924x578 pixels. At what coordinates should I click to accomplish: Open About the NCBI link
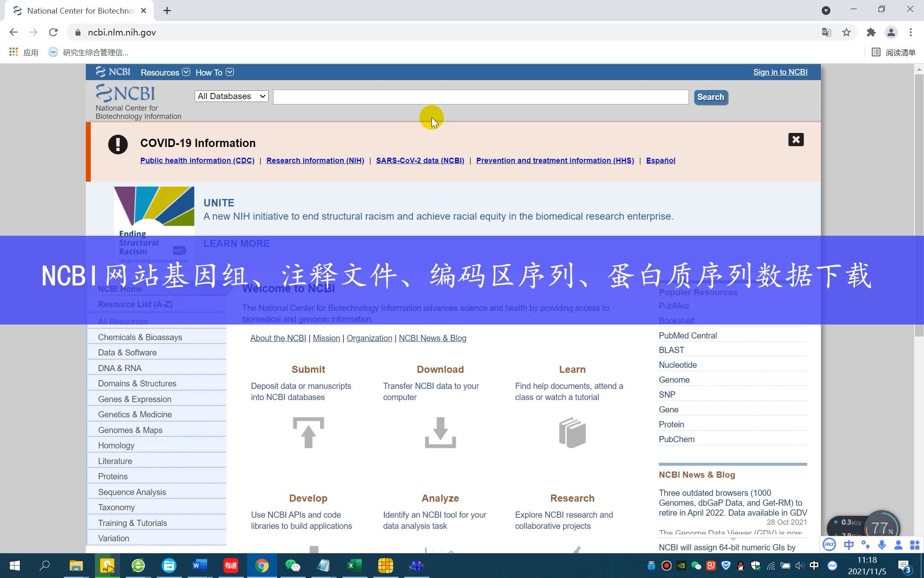point(278,338)
